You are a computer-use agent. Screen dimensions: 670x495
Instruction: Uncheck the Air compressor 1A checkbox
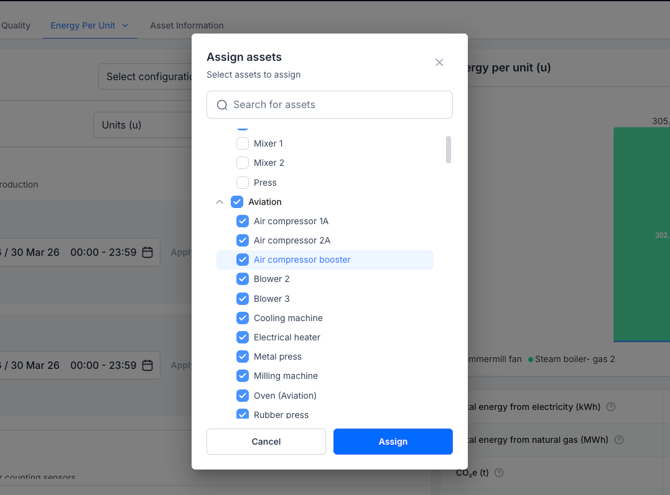pos(242,221)
